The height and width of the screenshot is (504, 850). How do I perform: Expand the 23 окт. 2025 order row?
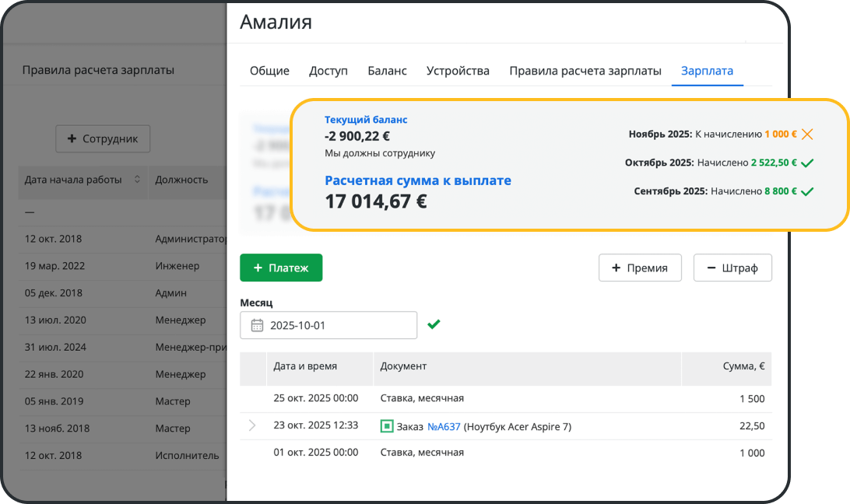tap(252, 425)
